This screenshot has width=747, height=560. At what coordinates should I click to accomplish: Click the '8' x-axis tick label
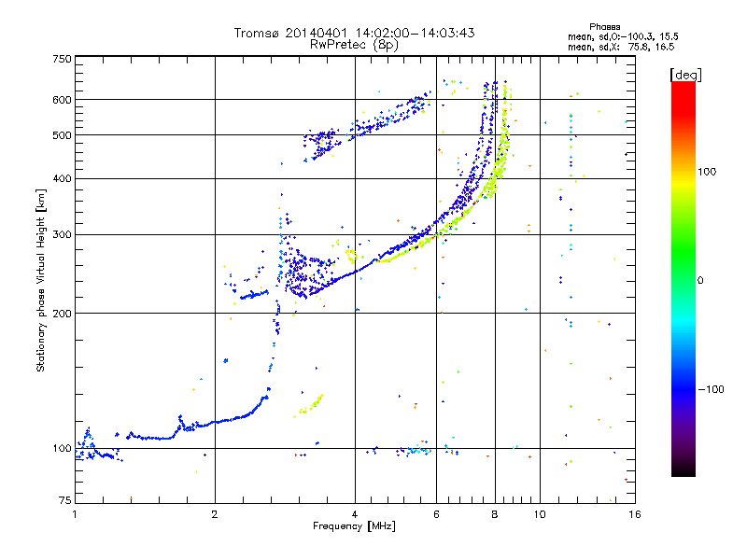[x=495, y=514]
